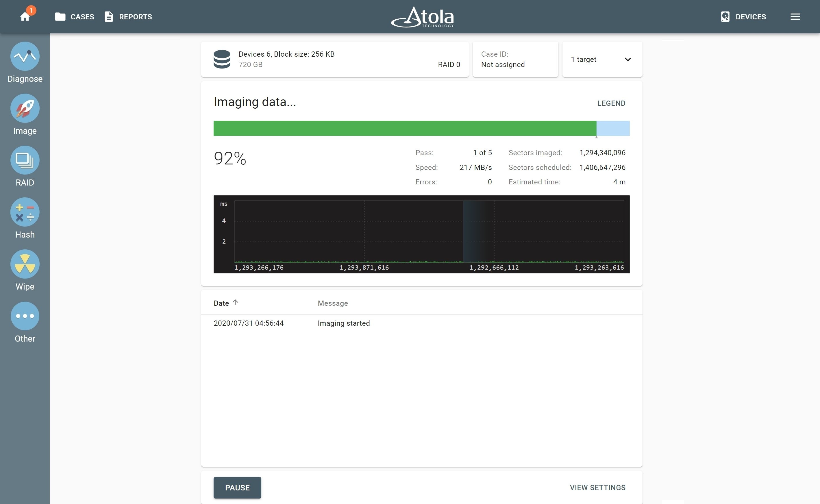This screenshot has height=504, width=820.
Task: Click the Pass 1 of 5 value
Action: [x=482, y=153]
